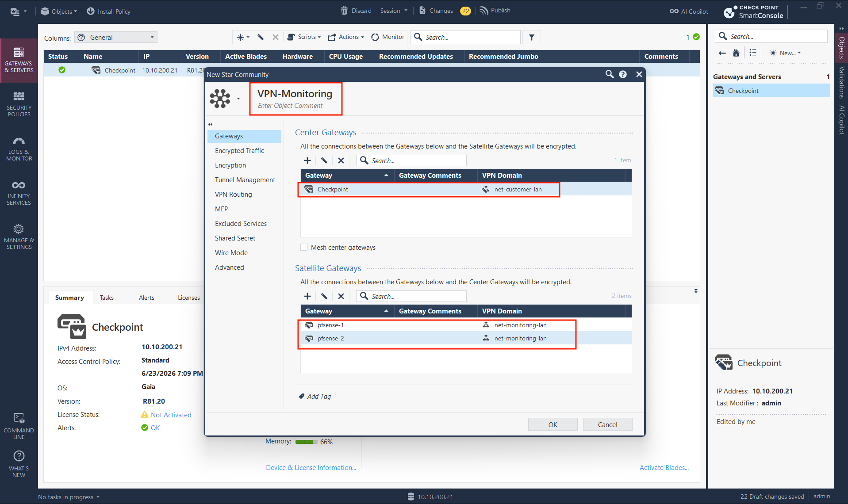Open the Columns General dropdown
The height and width of the screenshot is (504, 848).
point(116,38)
